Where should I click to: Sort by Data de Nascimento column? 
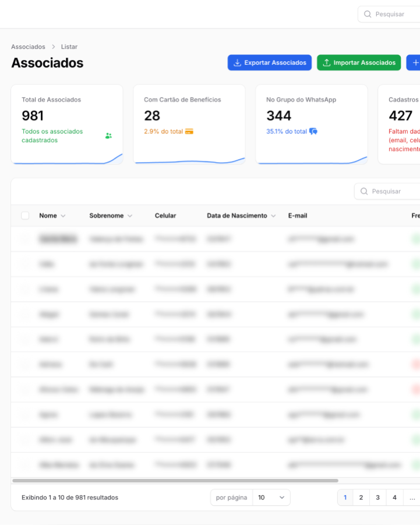coord(241,216)
